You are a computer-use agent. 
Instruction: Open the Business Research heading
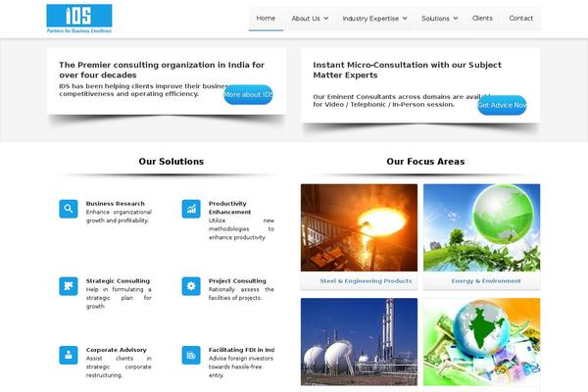(x=115, y=204)
